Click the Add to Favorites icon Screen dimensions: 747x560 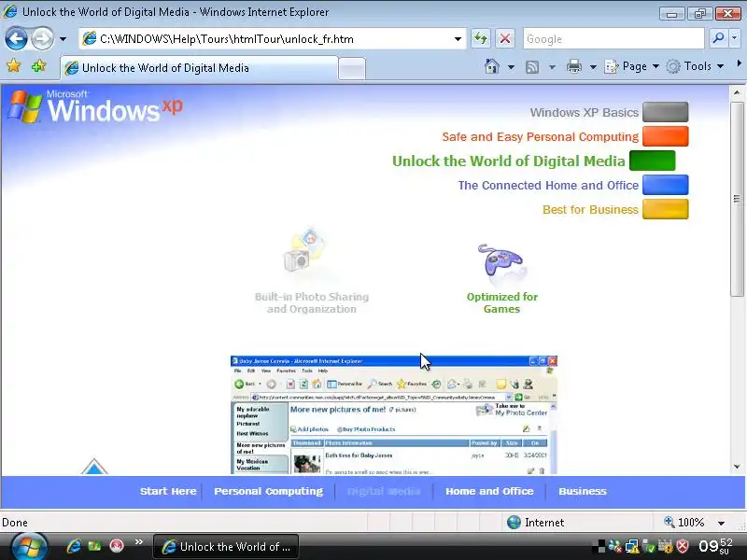pyautogui.click(x=38, y=65)
